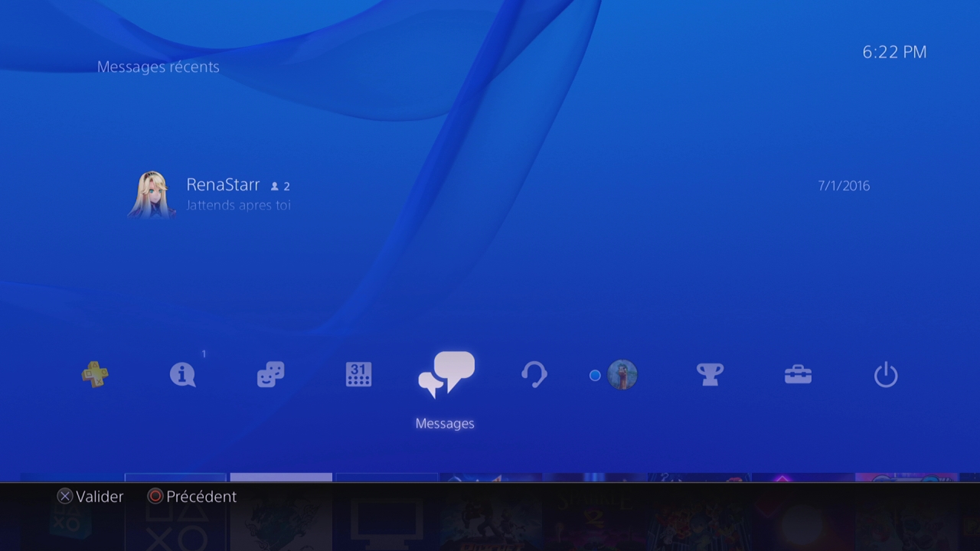
Task: Open RenaStarr's avatar in recent messages
Action: point(151,194)
